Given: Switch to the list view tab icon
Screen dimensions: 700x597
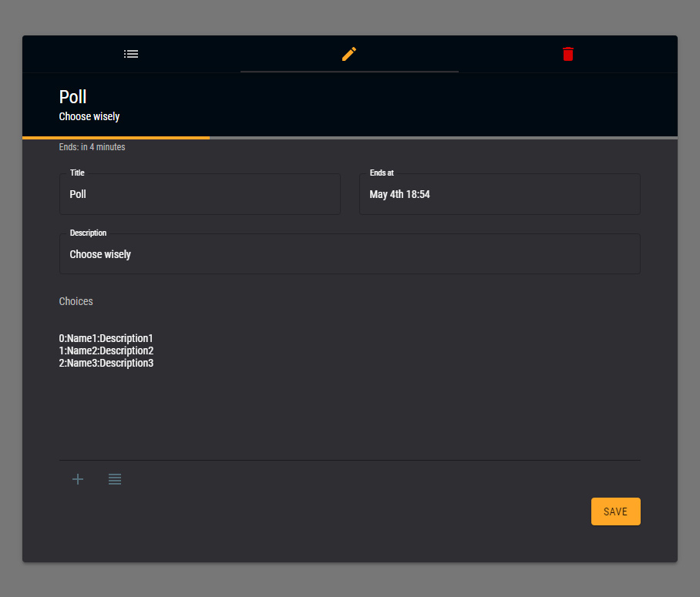Looking at the screenshot, I should 131,54.
